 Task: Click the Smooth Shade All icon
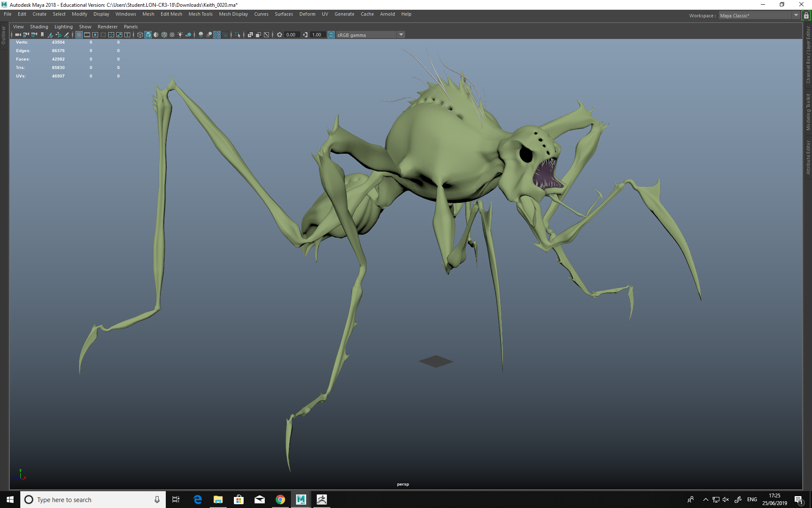(x=148, y=35)
